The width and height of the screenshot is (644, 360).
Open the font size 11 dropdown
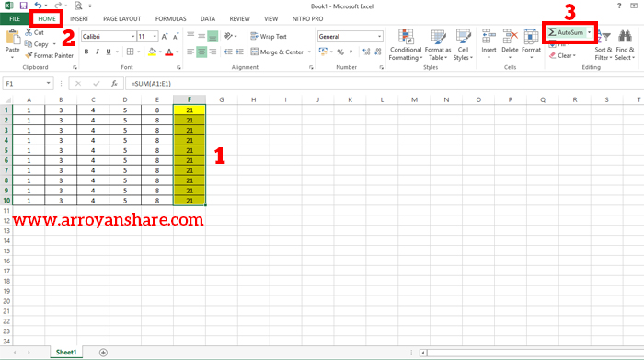coord(155,37)
